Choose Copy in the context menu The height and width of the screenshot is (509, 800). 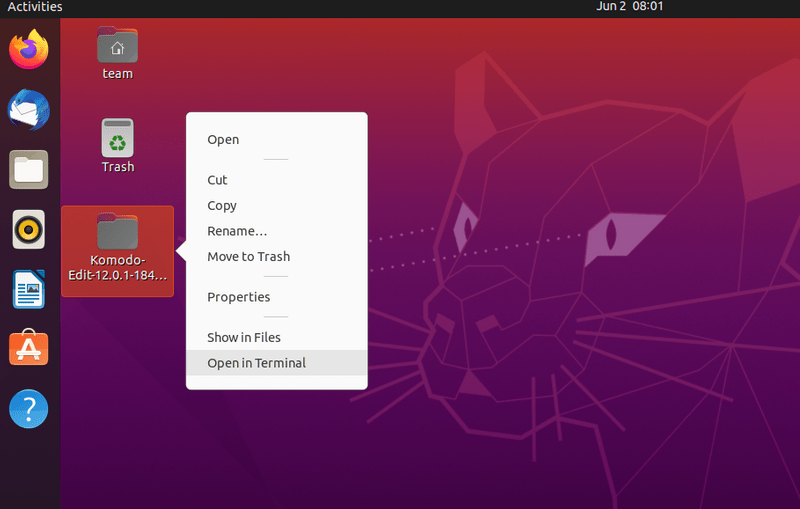[277, 205]
